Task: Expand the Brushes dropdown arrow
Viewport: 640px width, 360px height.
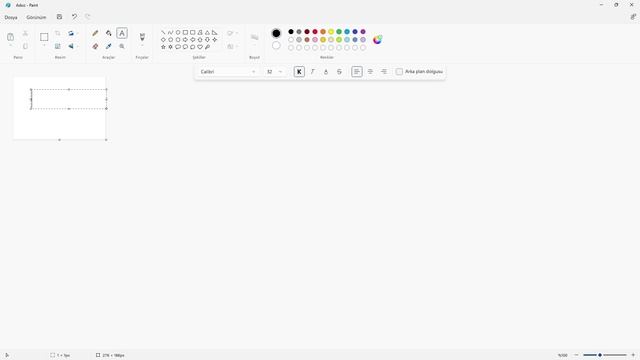Action: (x=142, y=45)
